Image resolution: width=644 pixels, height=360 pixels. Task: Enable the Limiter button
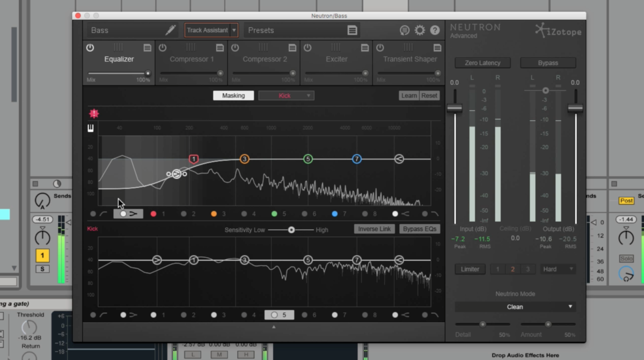(470, 269)
